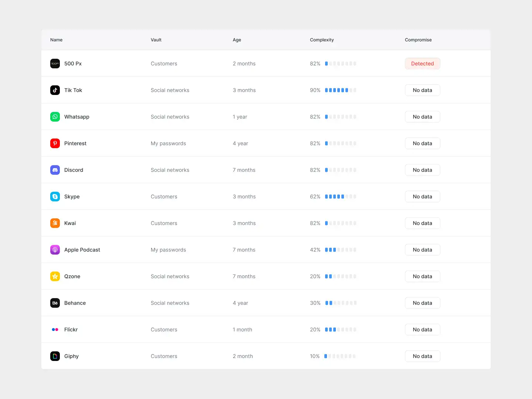Viewport: 532px width, 399px height.
Task: Select the Pinterest name text
Action: tap(75, 143)
